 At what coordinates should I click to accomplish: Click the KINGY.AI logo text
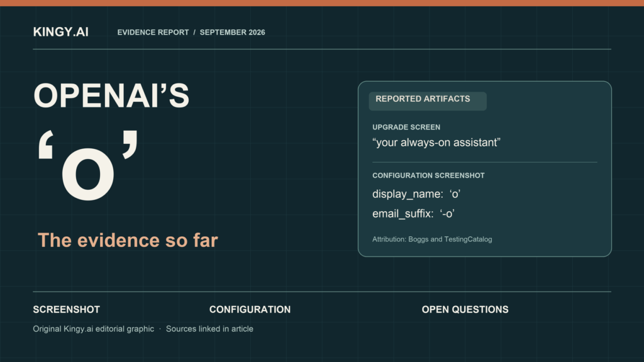point(61,32)
